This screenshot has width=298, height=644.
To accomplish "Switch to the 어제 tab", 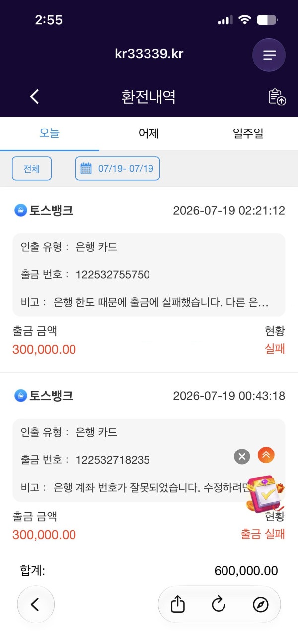I will click(149, 133).
